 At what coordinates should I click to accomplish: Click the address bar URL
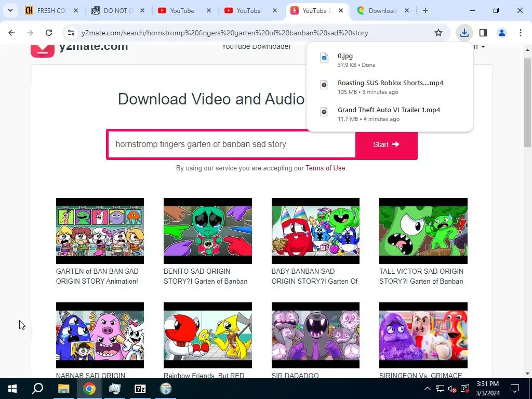click(224, 33)
